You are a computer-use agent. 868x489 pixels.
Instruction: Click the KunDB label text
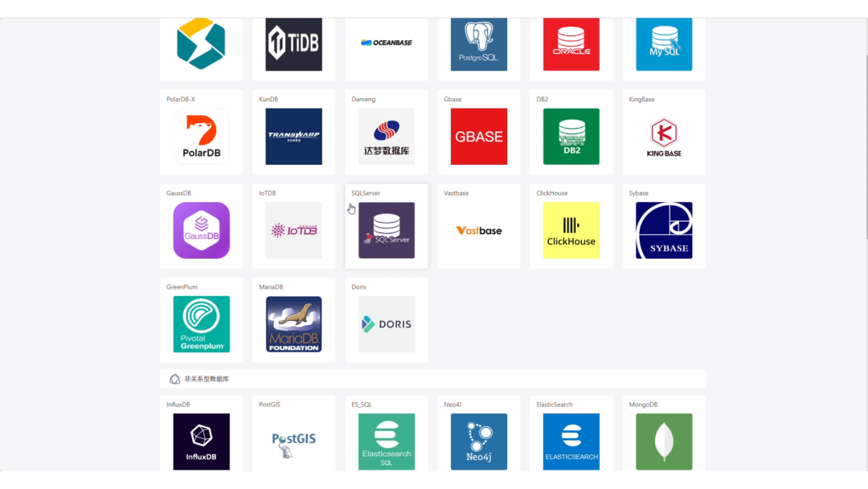268,99
